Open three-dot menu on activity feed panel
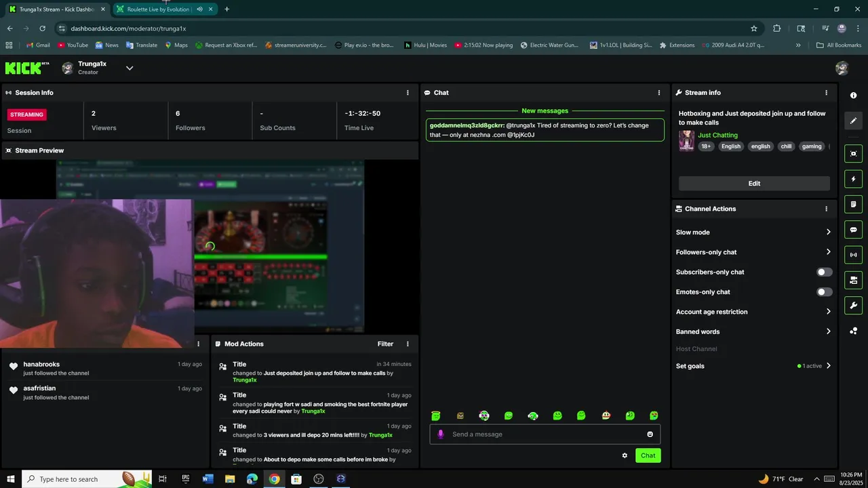Viewport: 868px width, 488px height. click(199, 344)
